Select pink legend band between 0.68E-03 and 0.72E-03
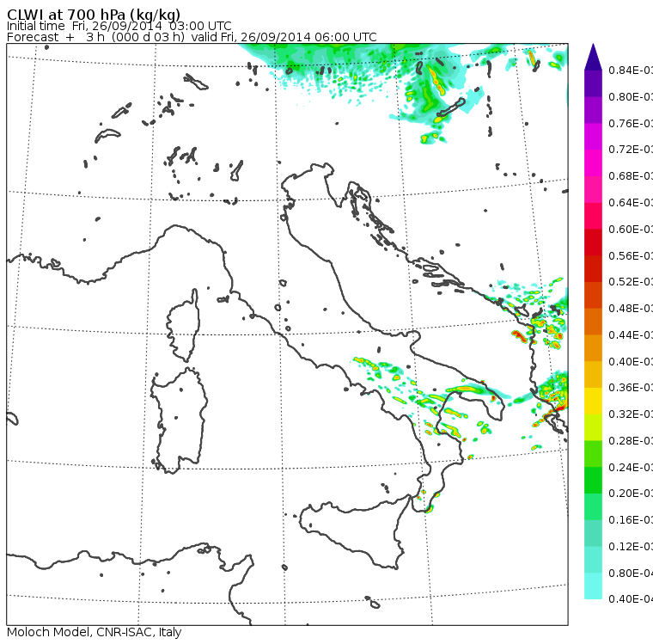 pyautogui.click(x=593, y=163)
